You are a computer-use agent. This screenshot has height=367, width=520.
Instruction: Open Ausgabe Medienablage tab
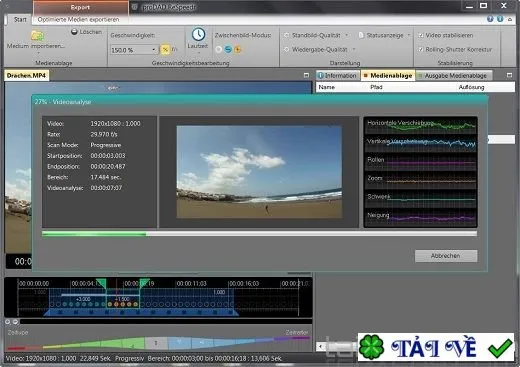click(454, 76)
